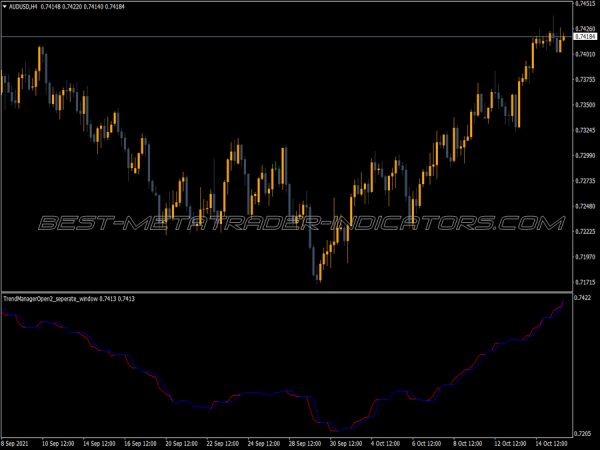
Task: Click the 0.73245 price axis label
Action: click(585, 130)
